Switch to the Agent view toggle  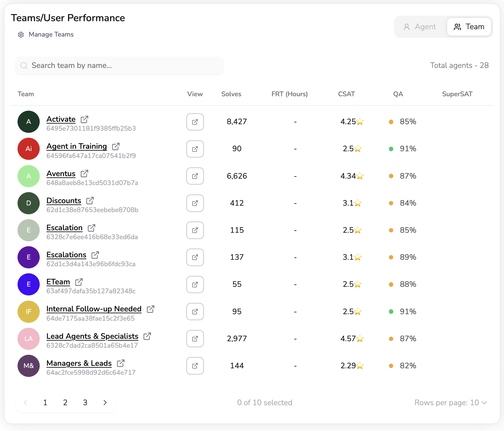(x=420, y=27)
